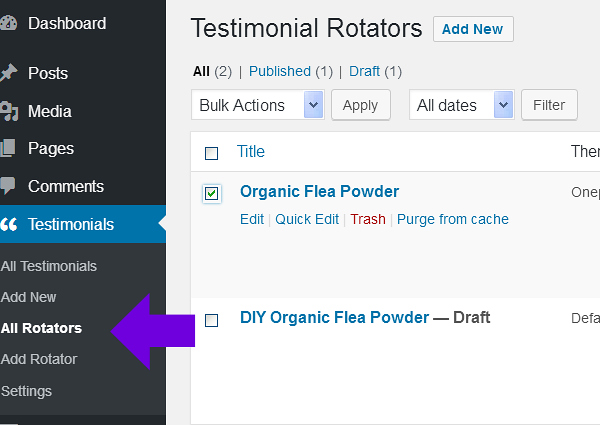This screenshot has height=425, width=600.
Task: Click the Pages stacked-sheets icon
Action: (x=9, y=148)
